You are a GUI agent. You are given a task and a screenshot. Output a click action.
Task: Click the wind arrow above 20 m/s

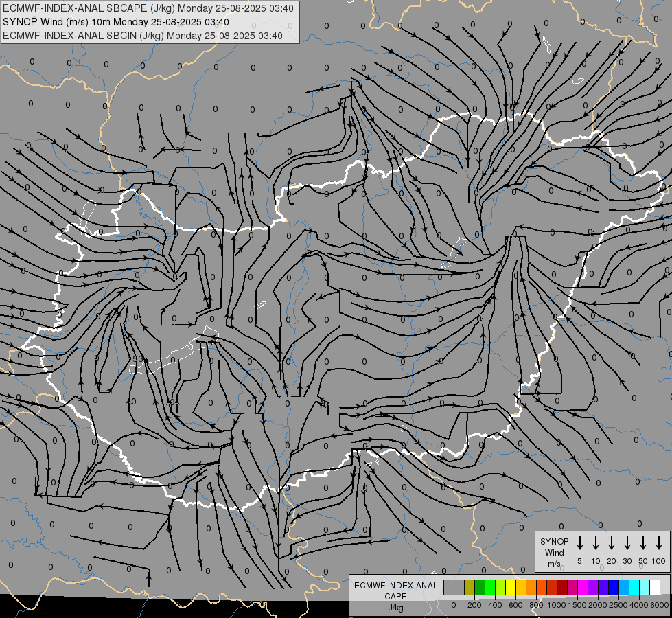[x=612, y=542]
